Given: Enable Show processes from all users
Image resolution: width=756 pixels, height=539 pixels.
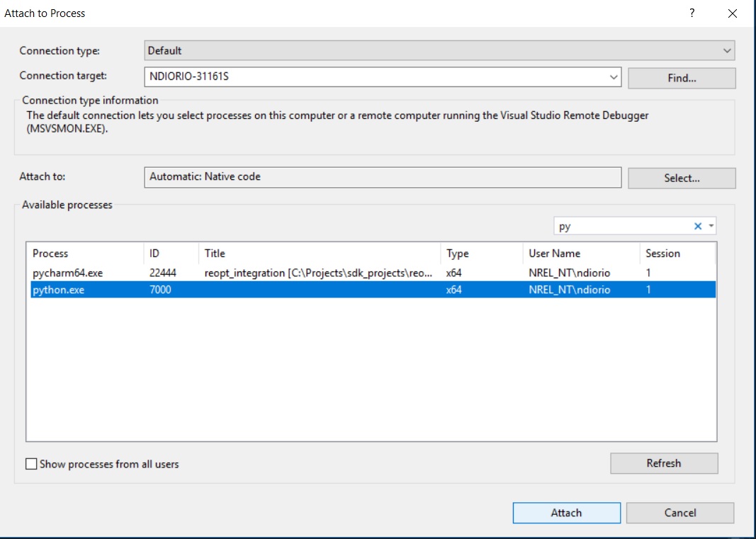Looking at the screenshot, I should [31, 465].
